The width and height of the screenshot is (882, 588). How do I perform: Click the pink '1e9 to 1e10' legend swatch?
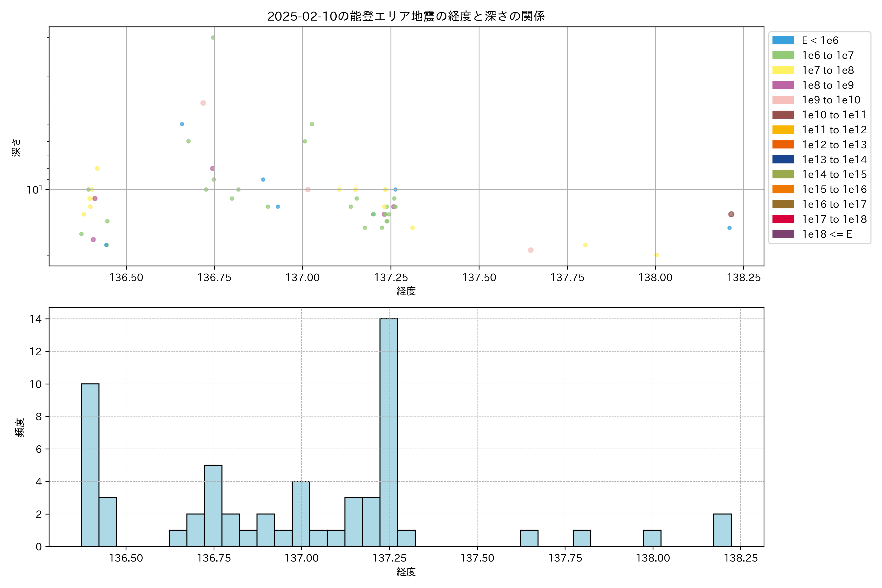click(x=783, y=100)
